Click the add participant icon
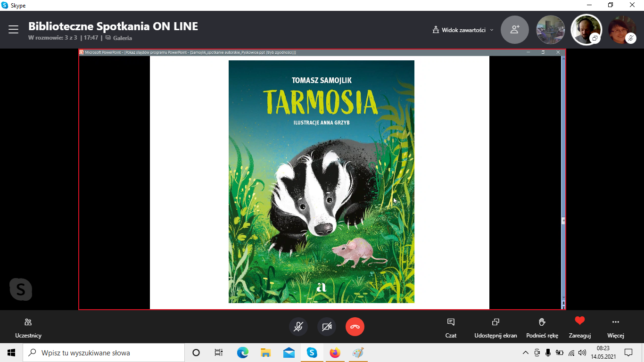The image size is (644, 362). point(515,30)
